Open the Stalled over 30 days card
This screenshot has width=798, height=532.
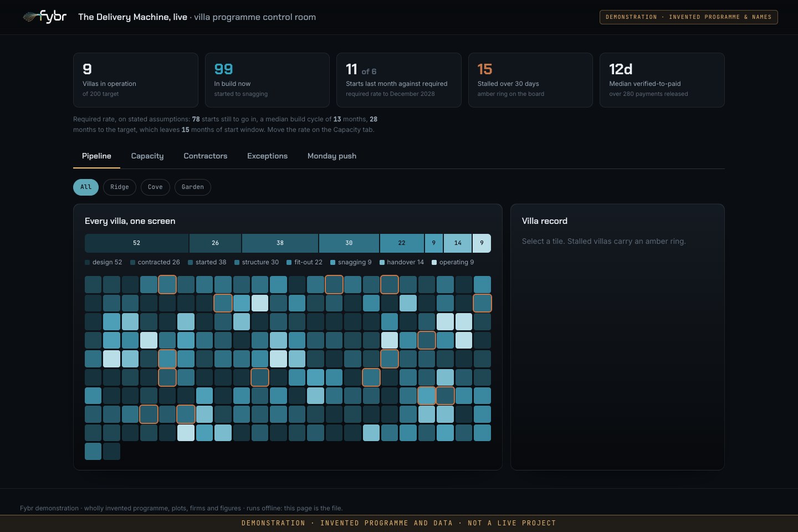point(530,80)
